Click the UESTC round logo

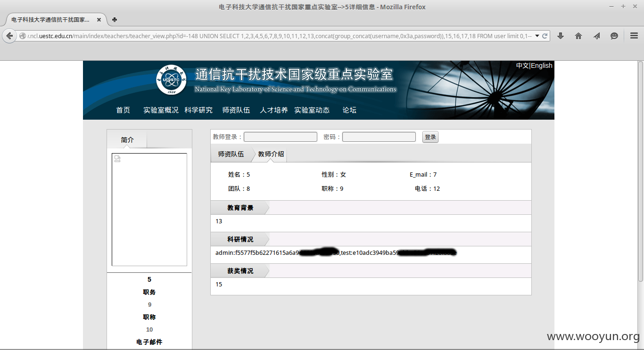(x=171, y=80)
